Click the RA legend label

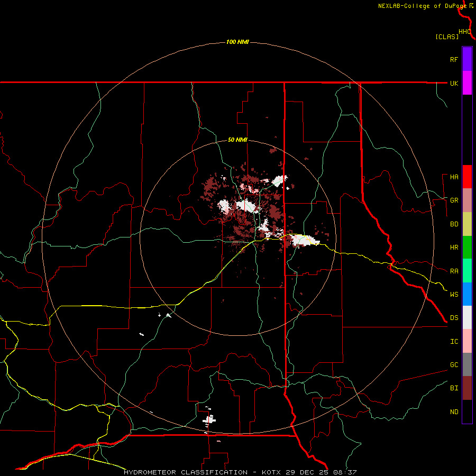point(454,271)
